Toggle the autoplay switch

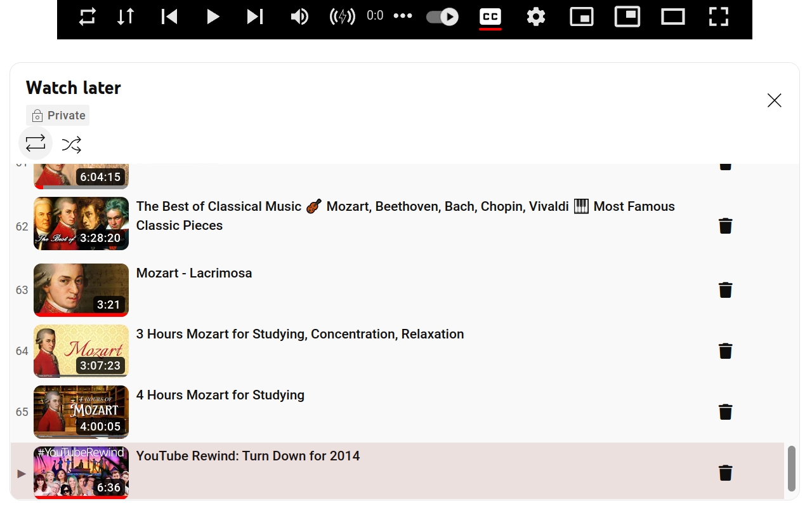[x=442, y=17]
